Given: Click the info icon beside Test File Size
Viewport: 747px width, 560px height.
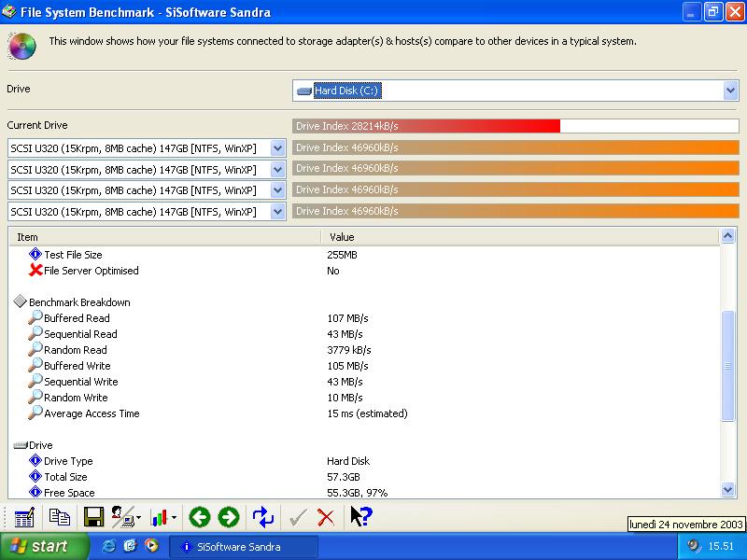Looking at the screenshot, I should (35, 254).
